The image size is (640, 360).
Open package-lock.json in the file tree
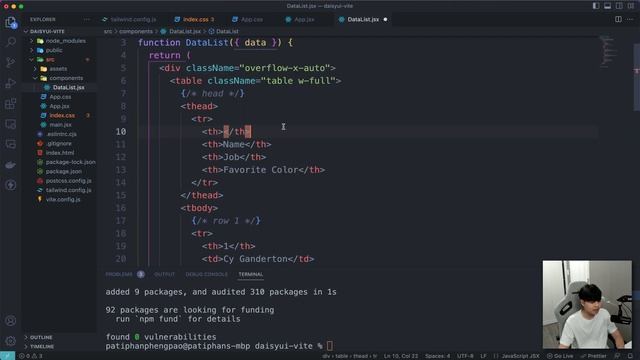[x=70, y=162]
